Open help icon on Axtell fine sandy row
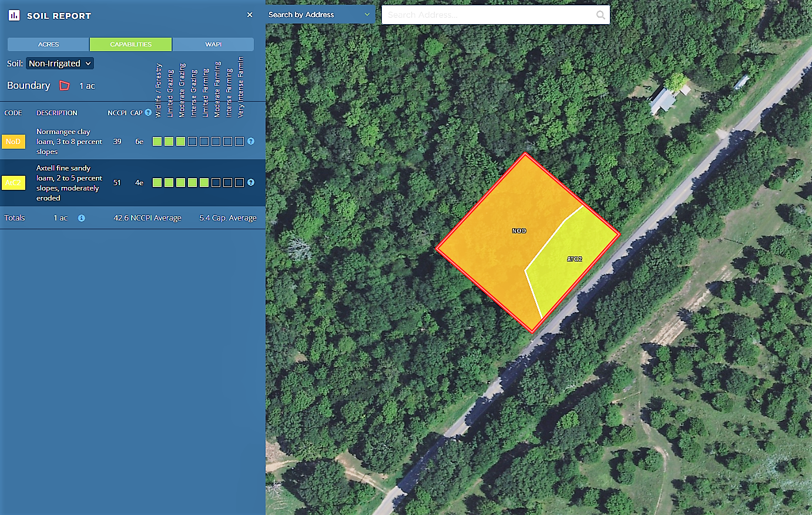 [x=251, y=182]
